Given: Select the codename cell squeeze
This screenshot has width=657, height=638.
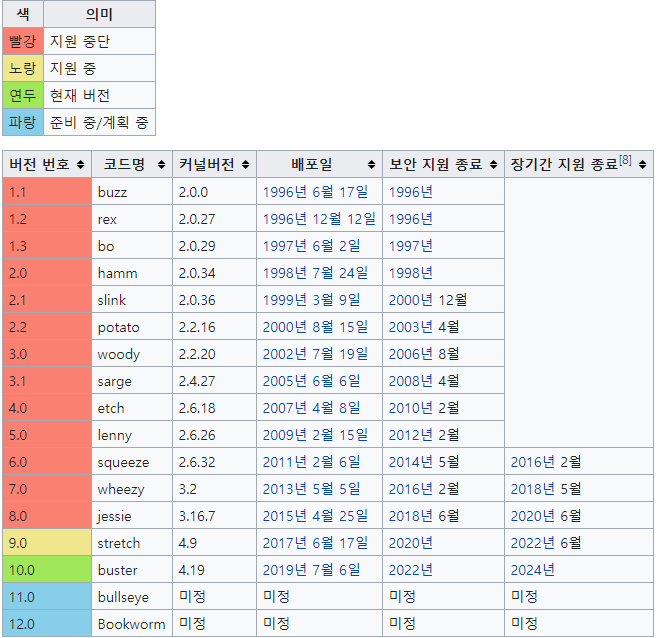Looking at the screenshot, I should (x=132, y=462).
